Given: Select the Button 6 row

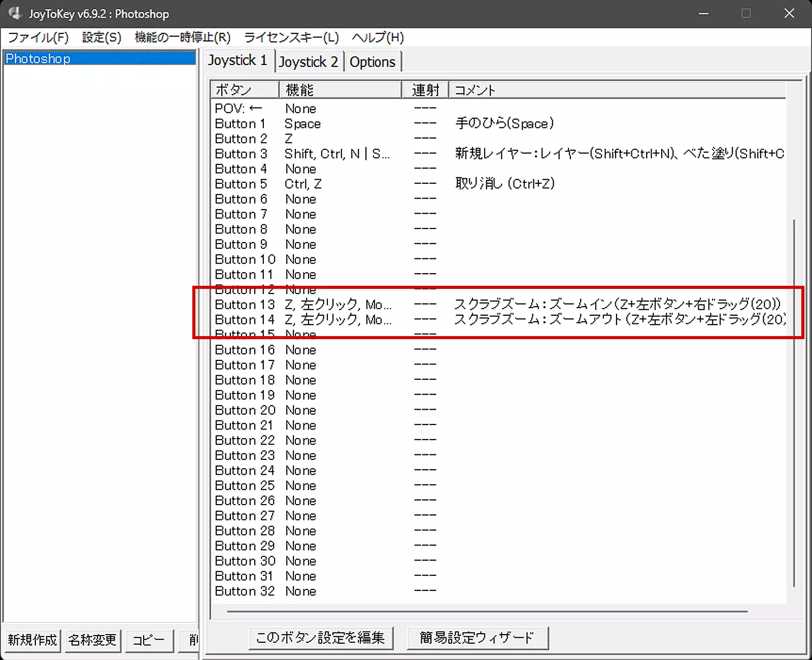Looking at the screenshot, I should pyautogui.click(x=498, y=199).
